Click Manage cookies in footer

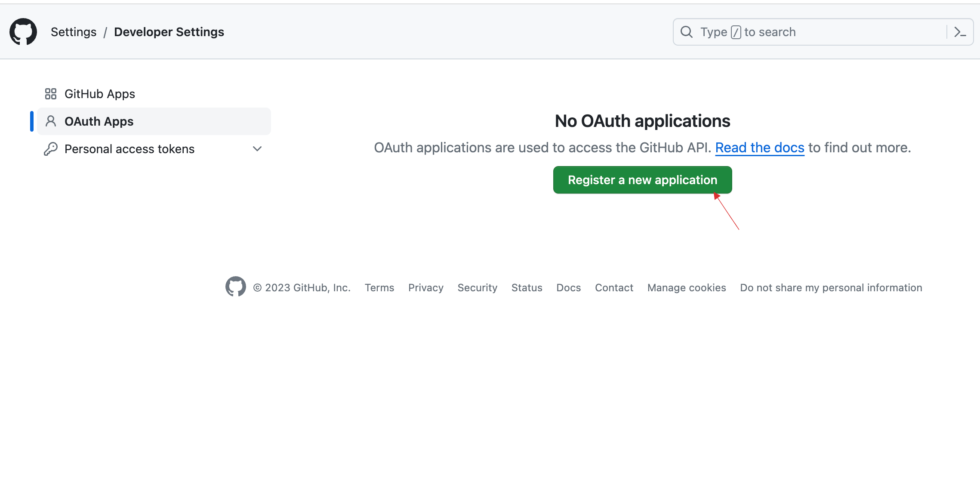(687, 287)
